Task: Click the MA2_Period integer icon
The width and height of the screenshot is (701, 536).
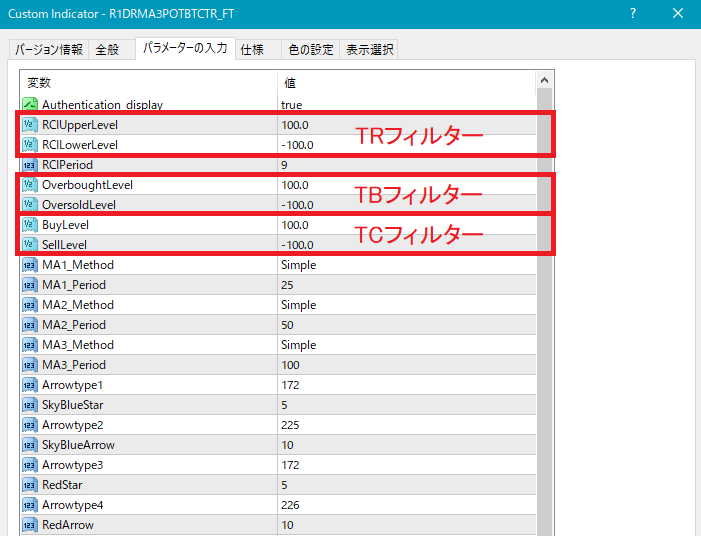Action: 30,325
